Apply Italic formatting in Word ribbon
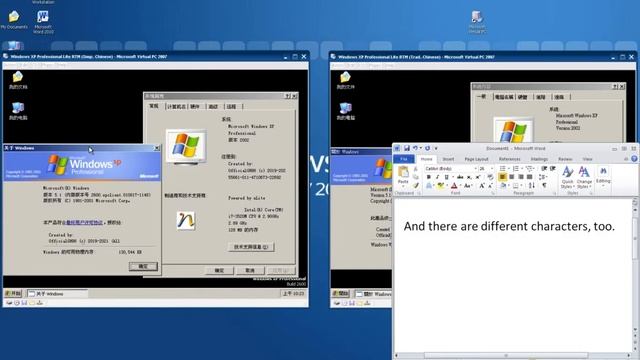Image resolution: width=640 pixels, height=360 pixels. pyautogui.click(x=437, y=177)
